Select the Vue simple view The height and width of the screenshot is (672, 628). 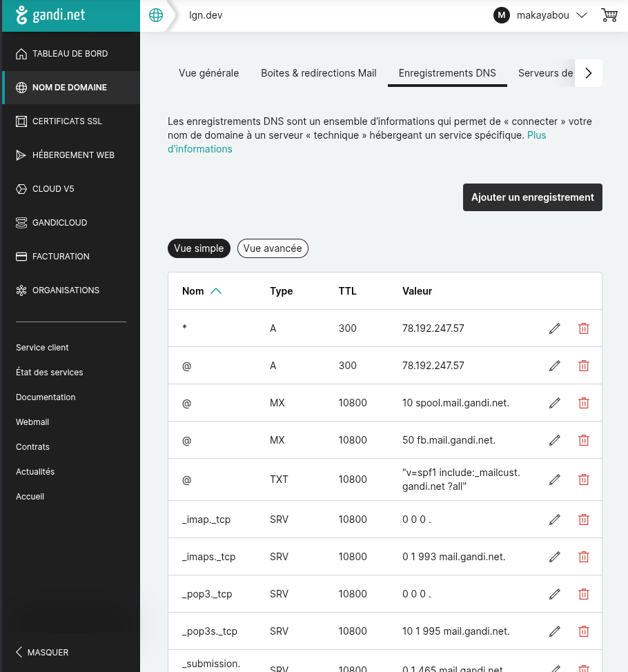pyautogui.click(x=199, y=248)
